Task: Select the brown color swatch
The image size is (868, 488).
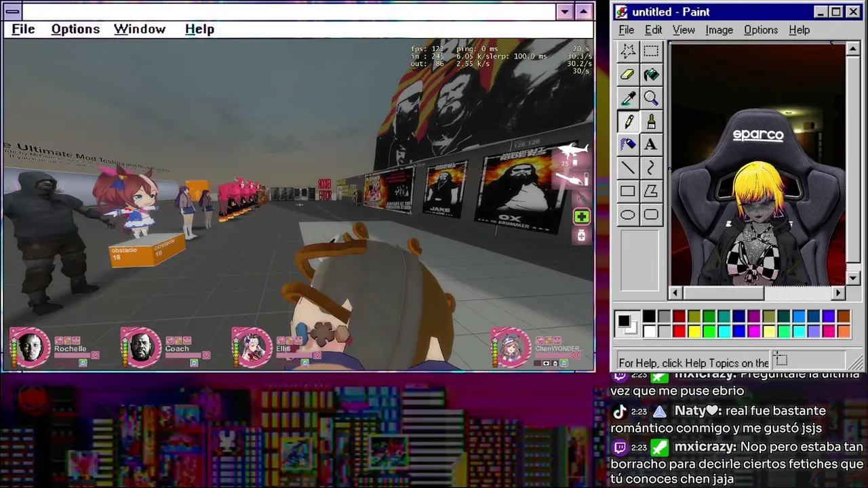Action: pyautogui.click(x=844, y=317)
